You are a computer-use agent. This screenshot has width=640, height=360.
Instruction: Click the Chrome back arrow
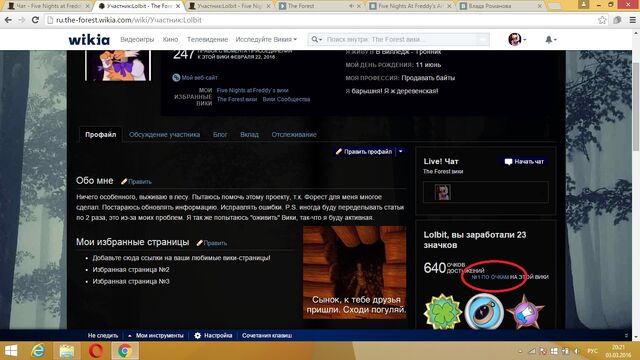point(8,20)
